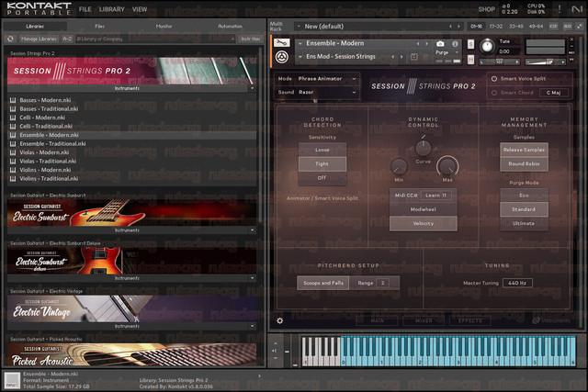Image resolution: width=588 pixels, height=392 pixels.
Task: Turn chord detection sensitivity Off
Action: click(322, 177)
